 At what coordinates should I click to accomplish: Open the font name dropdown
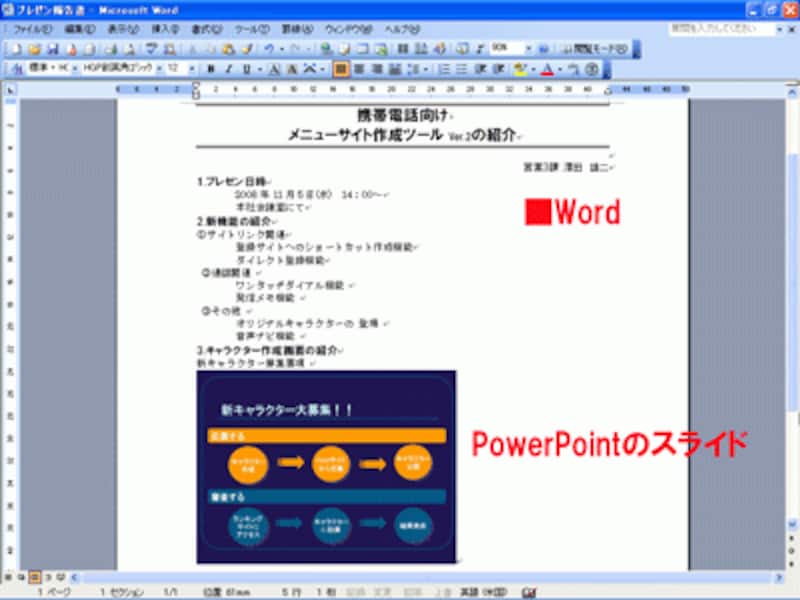tap(159, 68)
